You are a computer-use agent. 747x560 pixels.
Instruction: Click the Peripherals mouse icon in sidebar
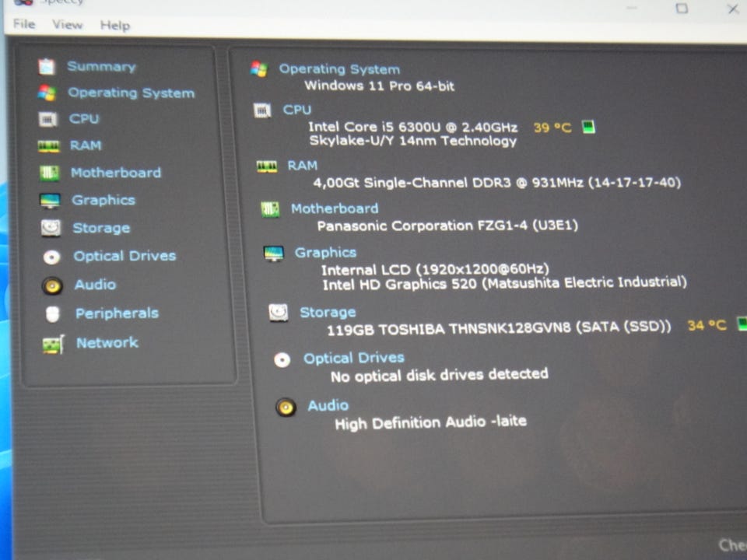(x=52, y=314)
